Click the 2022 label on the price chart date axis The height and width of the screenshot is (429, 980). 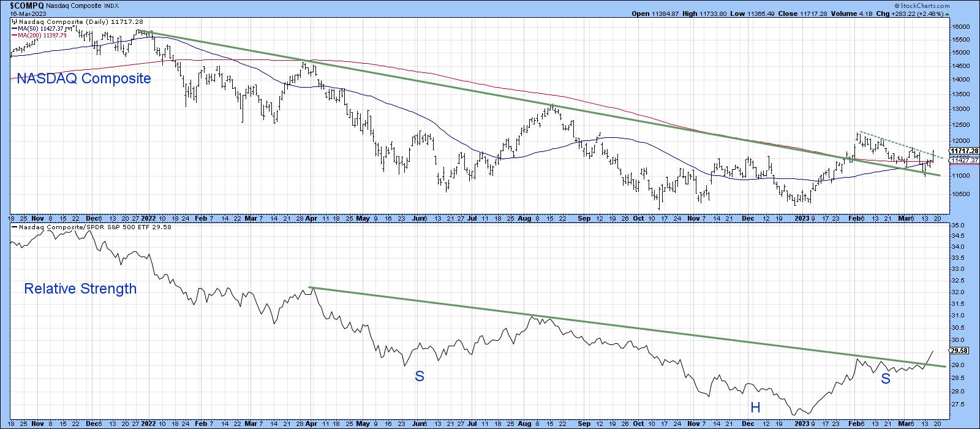tap(148, 217)
